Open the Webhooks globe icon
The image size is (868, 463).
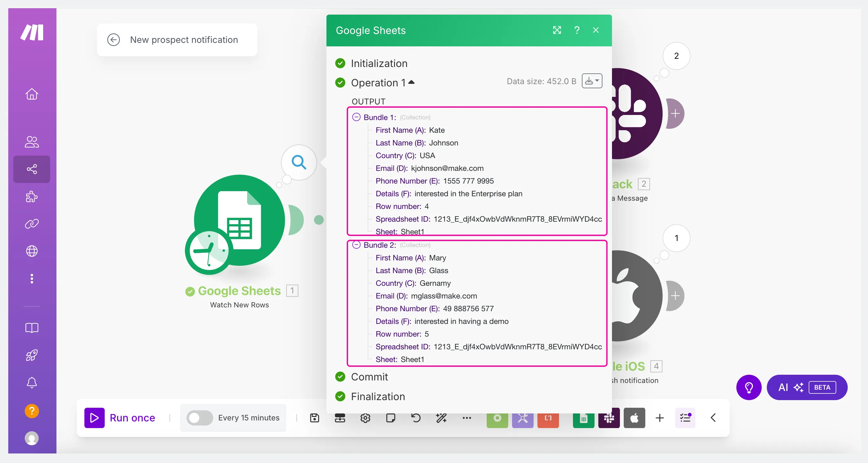(x=32, y=251)
